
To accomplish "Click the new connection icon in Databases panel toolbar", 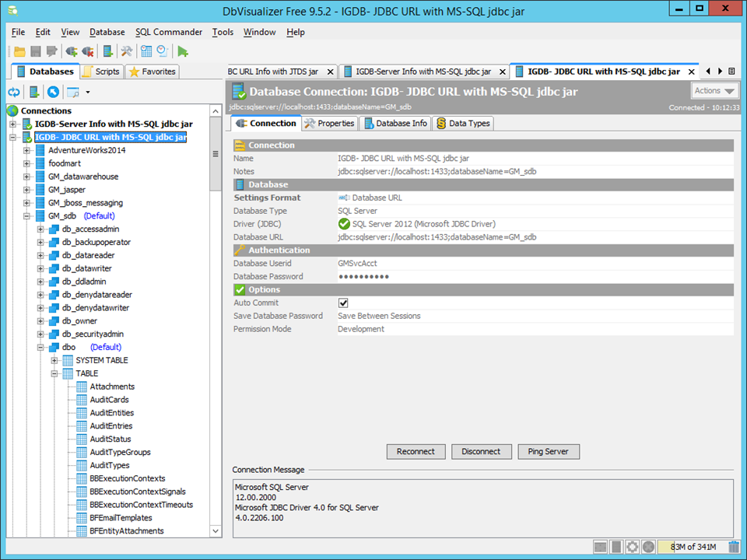I will 34,92.
